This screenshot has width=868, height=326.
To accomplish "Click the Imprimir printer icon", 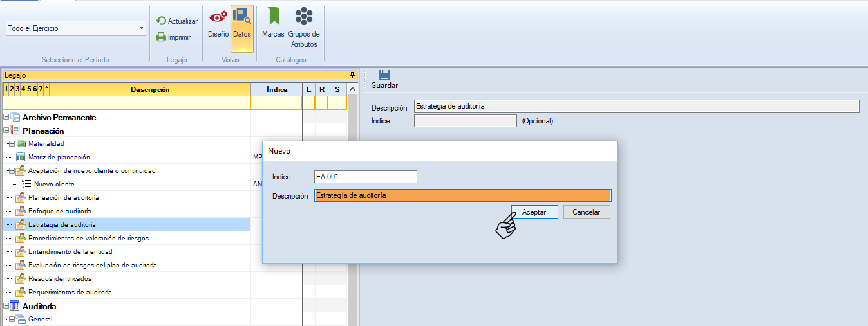I will pyautogui.click(x=161, y=37).
